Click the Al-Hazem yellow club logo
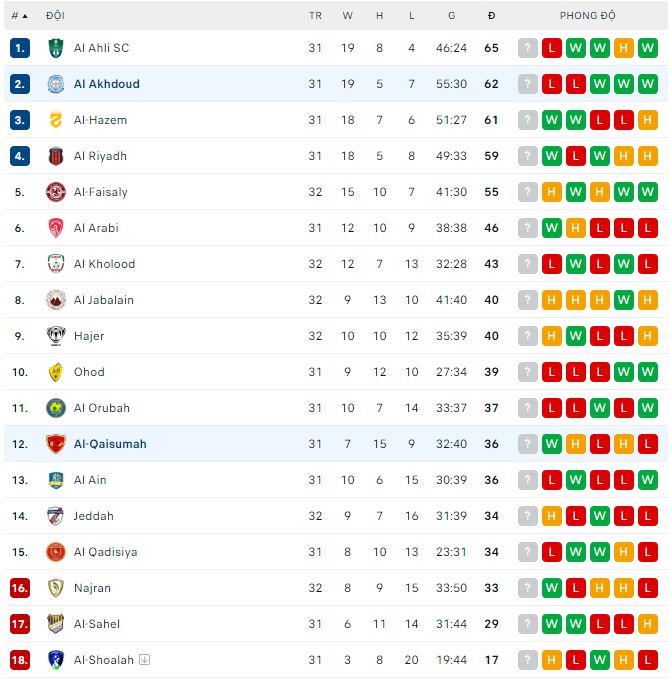Screen dimensions: 670x680 pos(56,120)
